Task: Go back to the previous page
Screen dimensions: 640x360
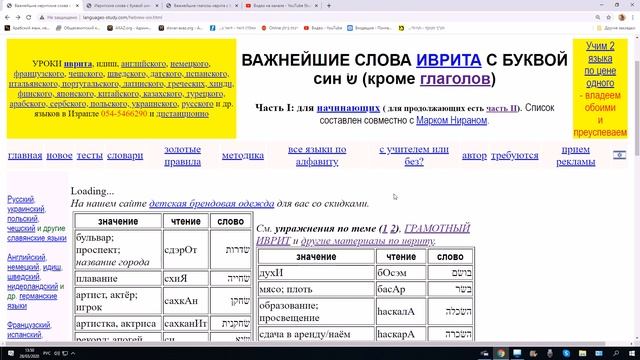Action: coord(7,18)
